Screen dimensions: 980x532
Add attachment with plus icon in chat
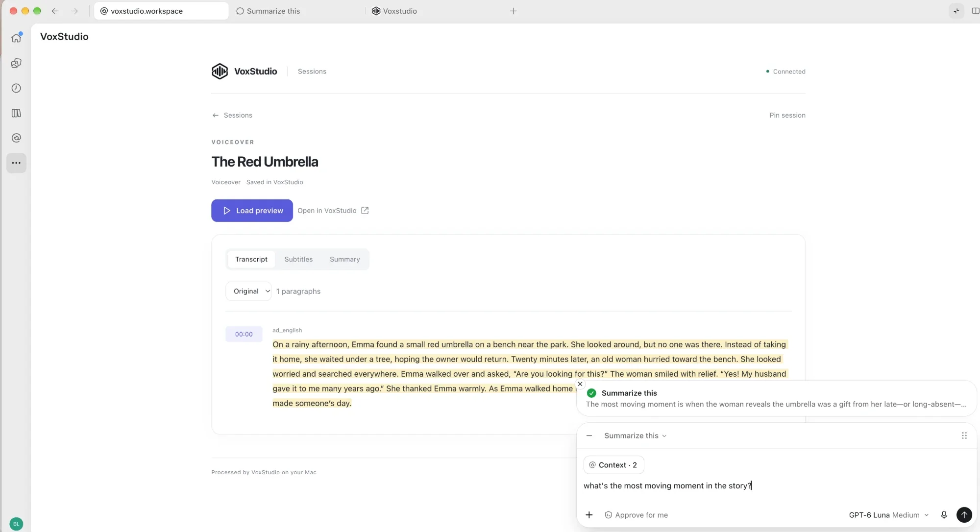(x=589, y=515)
